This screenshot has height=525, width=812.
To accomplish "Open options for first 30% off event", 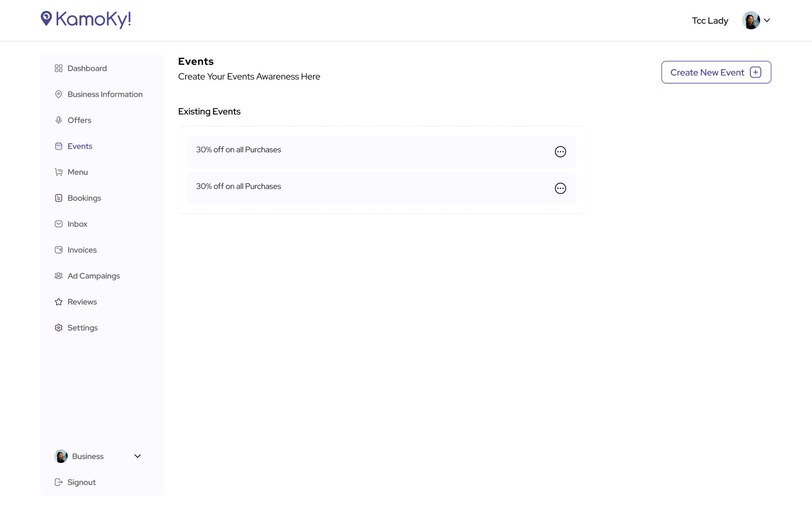I will coord(560,152).
